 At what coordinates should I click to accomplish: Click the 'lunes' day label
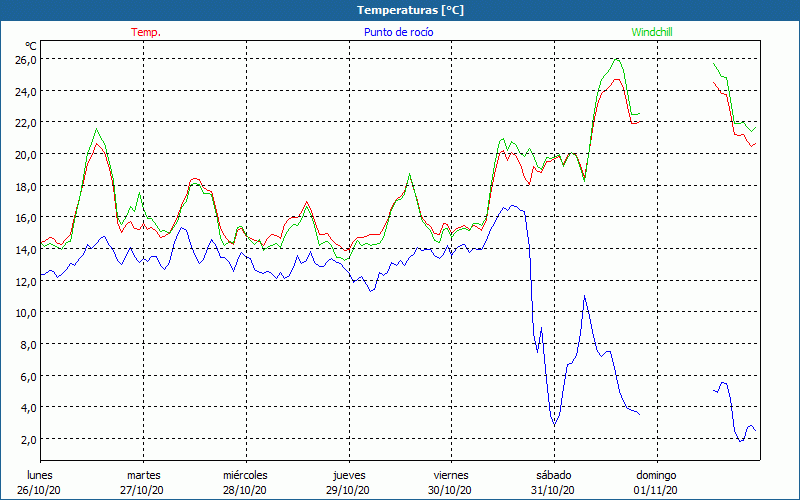[x=40, y=475]
